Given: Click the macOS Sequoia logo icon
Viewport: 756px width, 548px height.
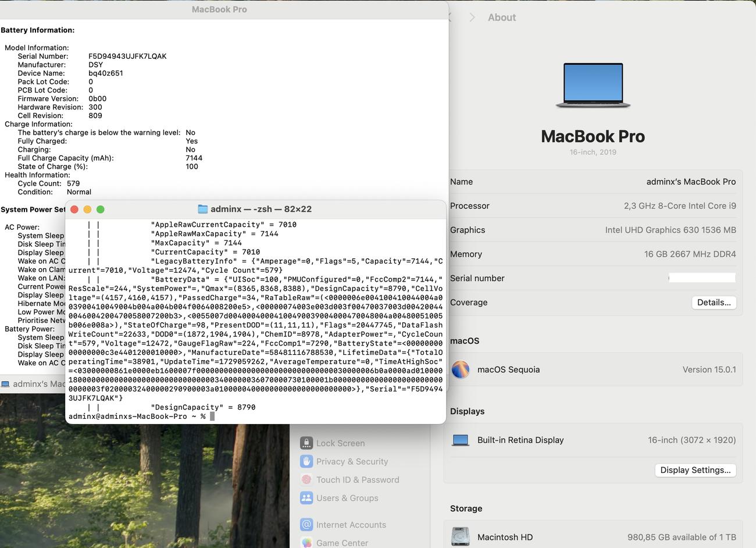Looking at the screenshot, I should click(461, 369).
